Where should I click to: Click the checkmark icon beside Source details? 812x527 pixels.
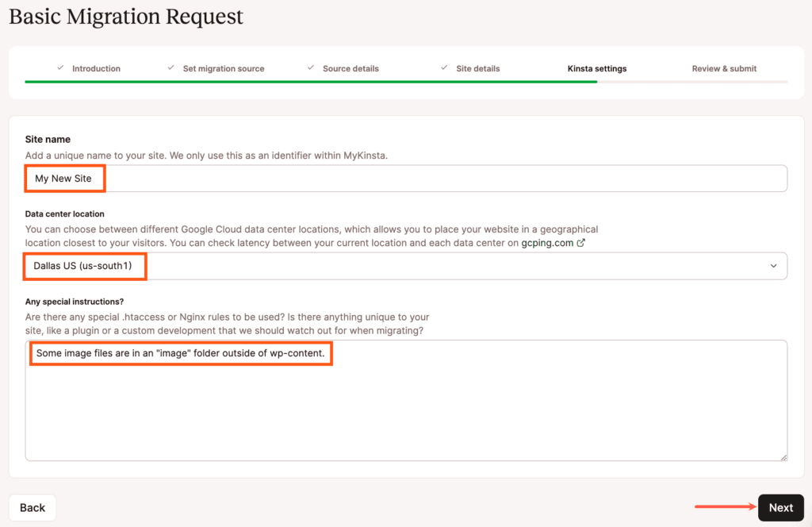click(311, 68)
